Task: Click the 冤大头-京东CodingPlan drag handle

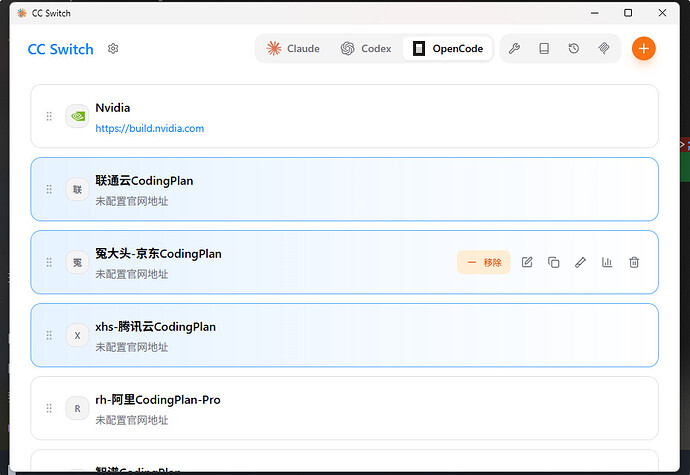Action: click(x=49, y=262)
